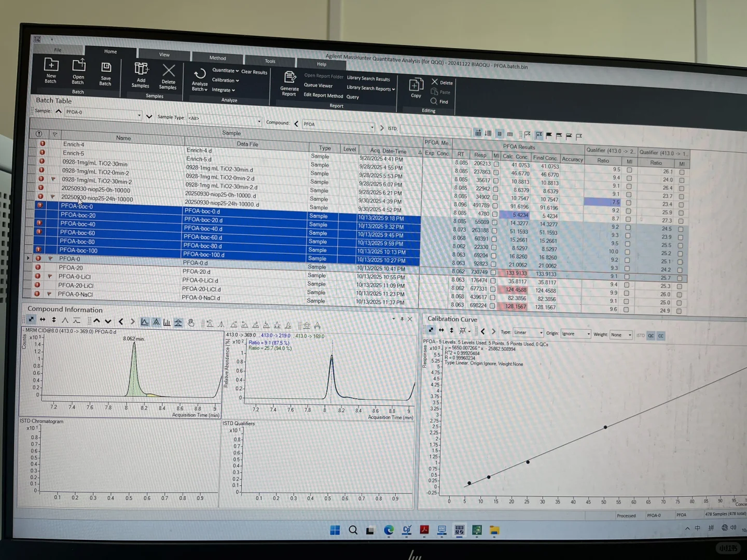Autoscale Y axis in Calibration Curve toolbar
The width and height of the screenshot is (747, 560).
451,330
